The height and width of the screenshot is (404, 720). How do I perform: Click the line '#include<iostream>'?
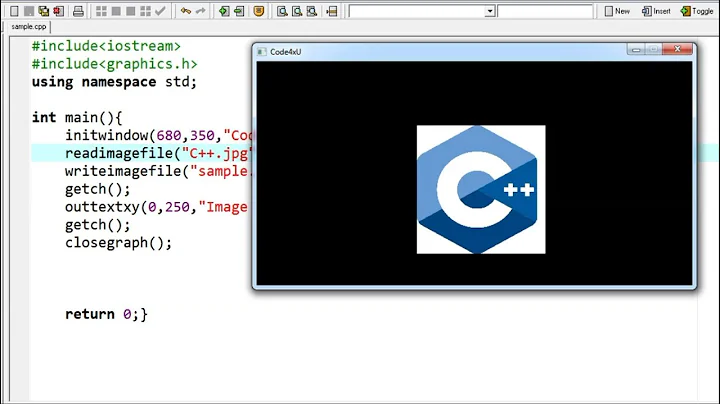(x=106, y=46)
